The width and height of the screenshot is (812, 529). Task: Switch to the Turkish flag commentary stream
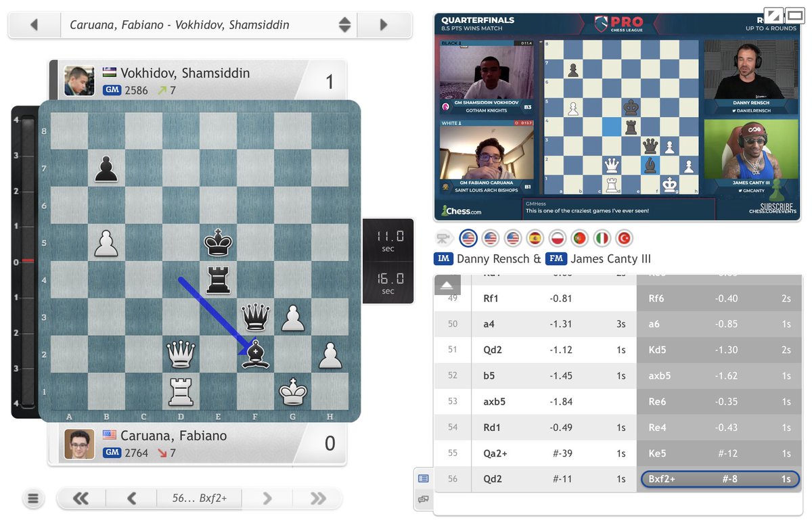point(624,238)
